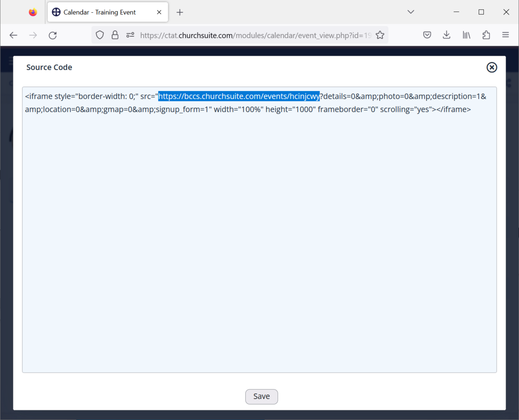Close the Calendar - Training Event tab
Viewport: 519px width, 420px height.
[x=159, y=12]
